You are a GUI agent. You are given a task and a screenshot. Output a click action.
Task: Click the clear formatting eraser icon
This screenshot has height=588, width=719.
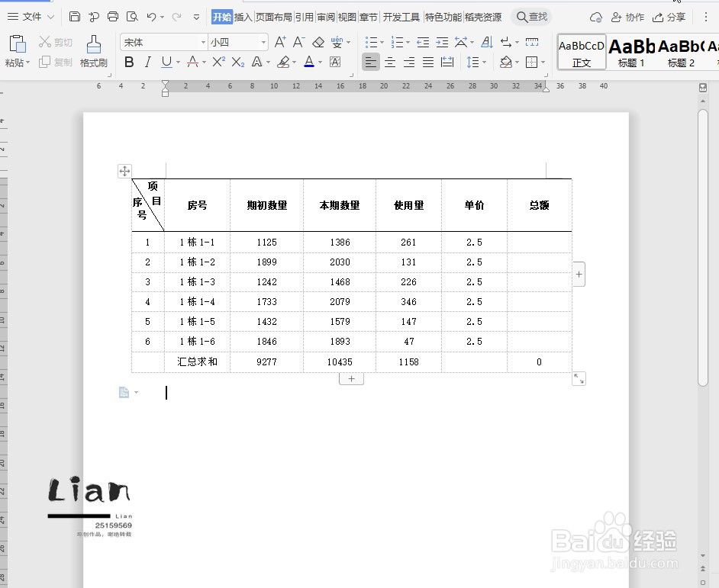click(317, 42)
